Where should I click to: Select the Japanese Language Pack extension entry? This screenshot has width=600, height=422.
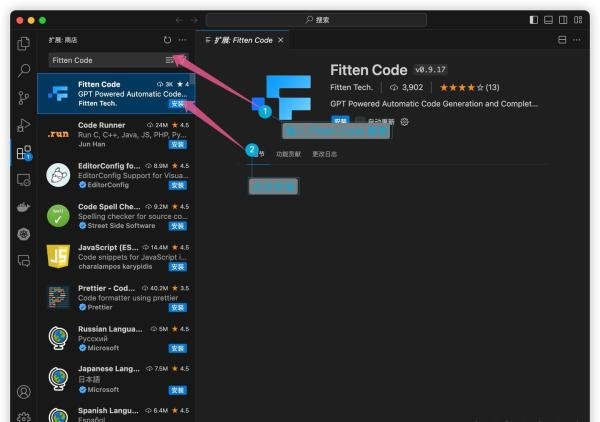coord(116,379)
